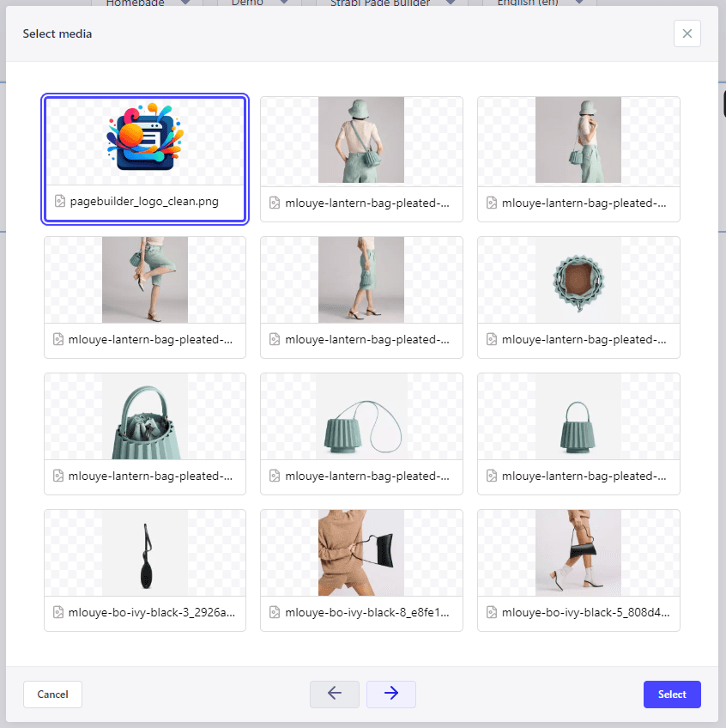Click file icon beside mlouye-bo-ivy-black-3

(x=58, y=612)
